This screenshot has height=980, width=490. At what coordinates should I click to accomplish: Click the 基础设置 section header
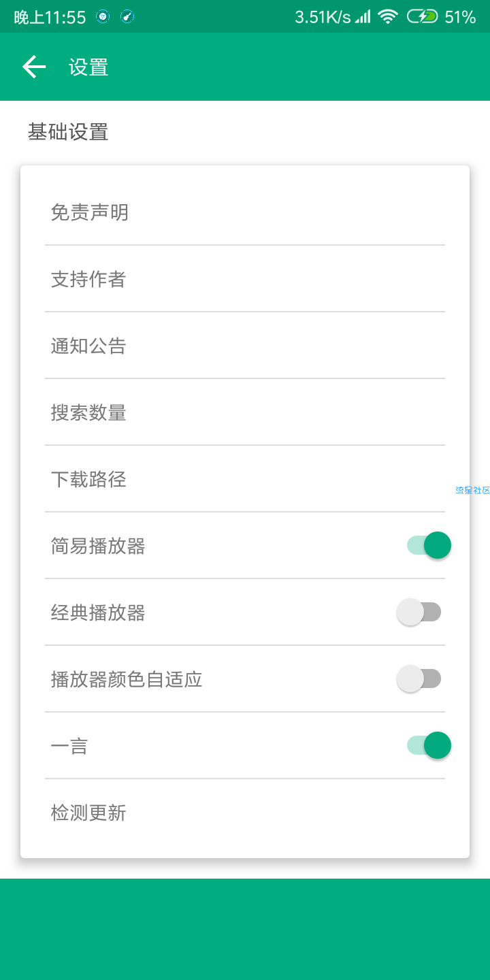point(68,131)
